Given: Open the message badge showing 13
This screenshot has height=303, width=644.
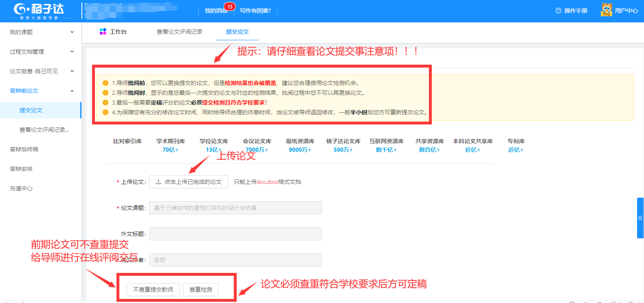Looking at the screenshot, I should 230,7.
